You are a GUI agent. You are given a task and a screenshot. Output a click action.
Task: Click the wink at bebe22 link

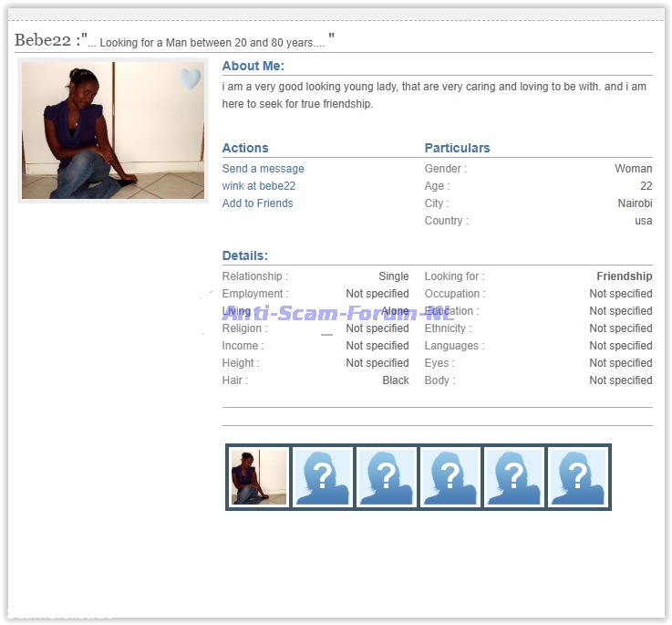[259, 186]
